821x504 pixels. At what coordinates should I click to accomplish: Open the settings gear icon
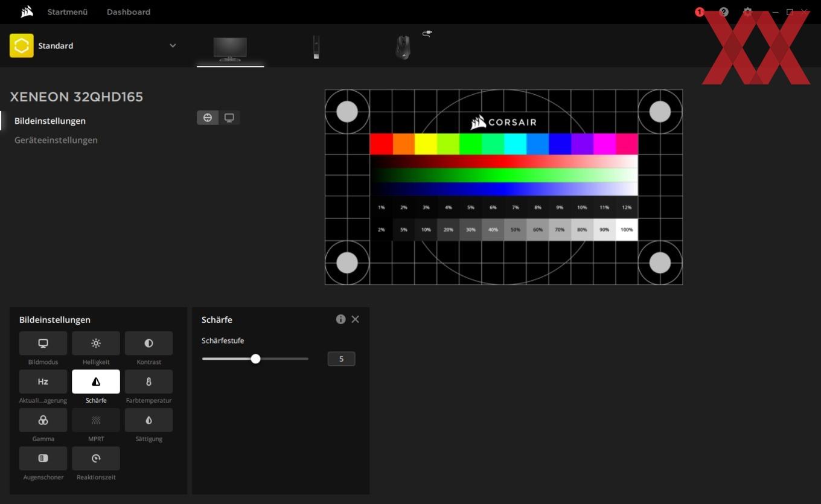(x=748, y=11)
